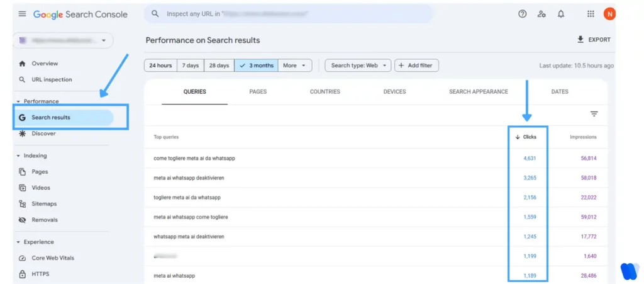Open the account avatar N
The height and width of the screenshot is (284, 644).
pyautogui.click(x=609, y=14)
